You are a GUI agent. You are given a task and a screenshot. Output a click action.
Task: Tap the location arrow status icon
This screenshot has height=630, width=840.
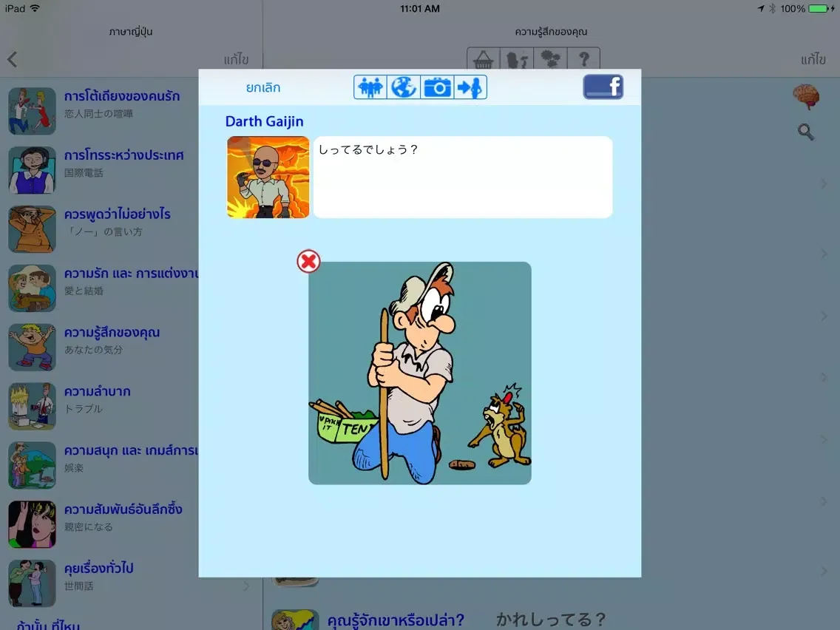761,9
